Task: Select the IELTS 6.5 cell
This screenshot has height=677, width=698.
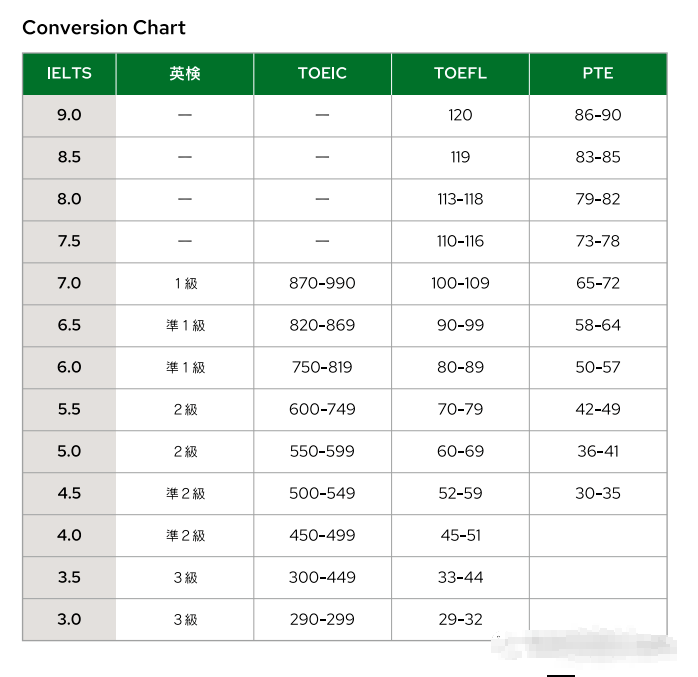Action: pyautogui.click(x=69, y=325)
